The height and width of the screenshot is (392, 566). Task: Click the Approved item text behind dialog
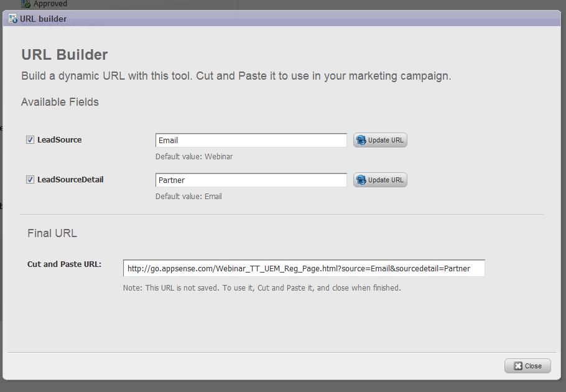[x=50, y=4]
